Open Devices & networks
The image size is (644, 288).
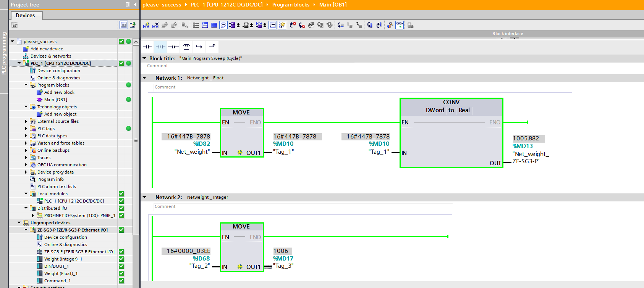pos(51,56)
